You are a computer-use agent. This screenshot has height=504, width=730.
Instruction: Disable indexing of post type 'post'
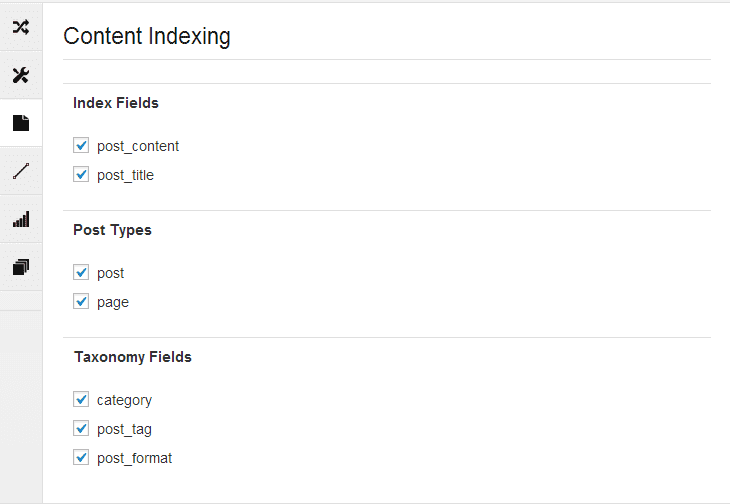81,272
